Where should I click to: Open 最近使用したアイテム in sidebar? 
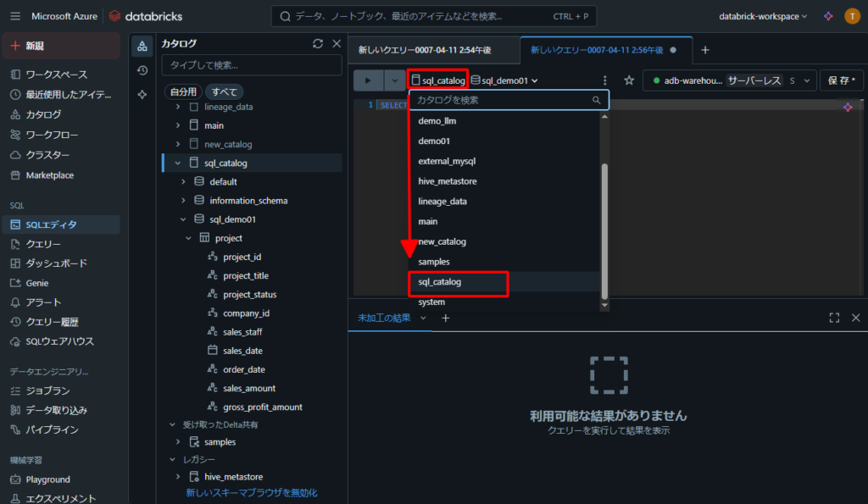[61, 95]
